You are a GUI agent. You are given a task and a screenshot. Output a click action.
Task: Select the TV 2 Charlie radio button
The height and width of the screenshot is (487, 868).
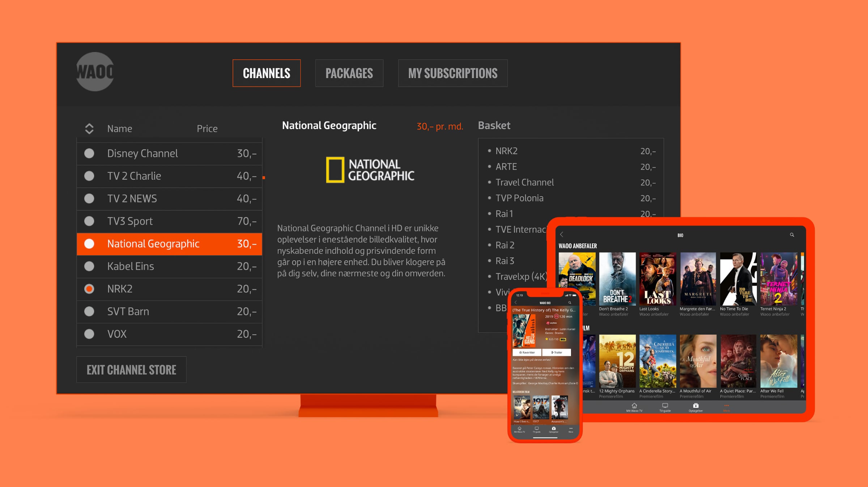[89, 176]
